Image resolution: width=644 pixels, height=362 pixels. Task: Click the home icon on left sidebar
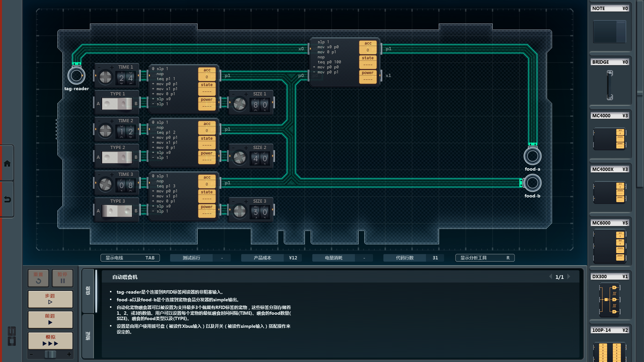tap(7, 164)
